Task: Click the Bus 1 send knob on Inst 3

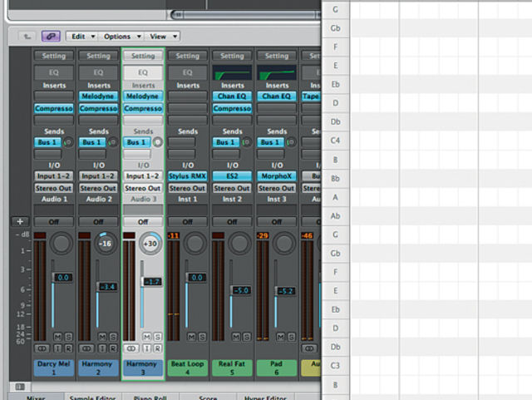Action: 291,142
